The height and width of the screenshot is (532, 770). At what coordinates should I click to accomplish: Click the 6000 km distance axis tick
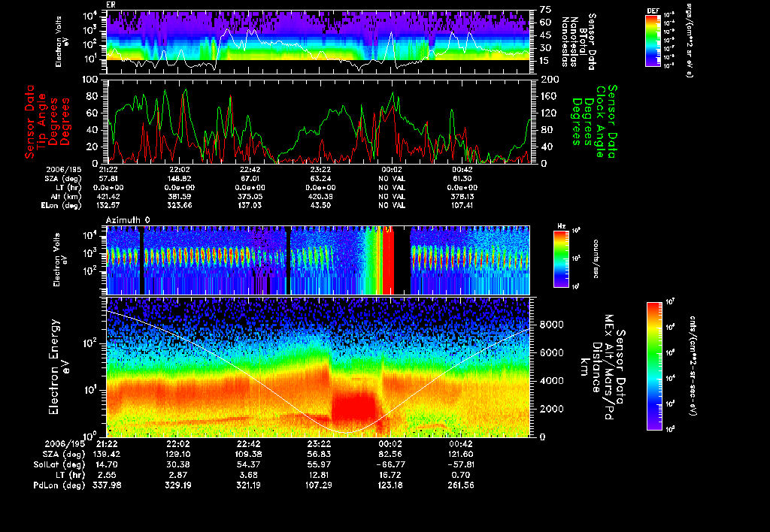(551, 352)
